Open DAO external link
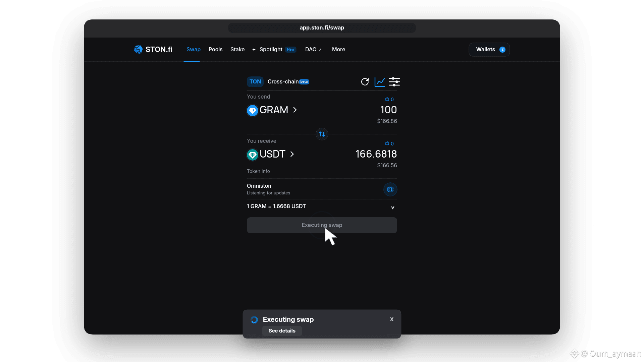 313,50
